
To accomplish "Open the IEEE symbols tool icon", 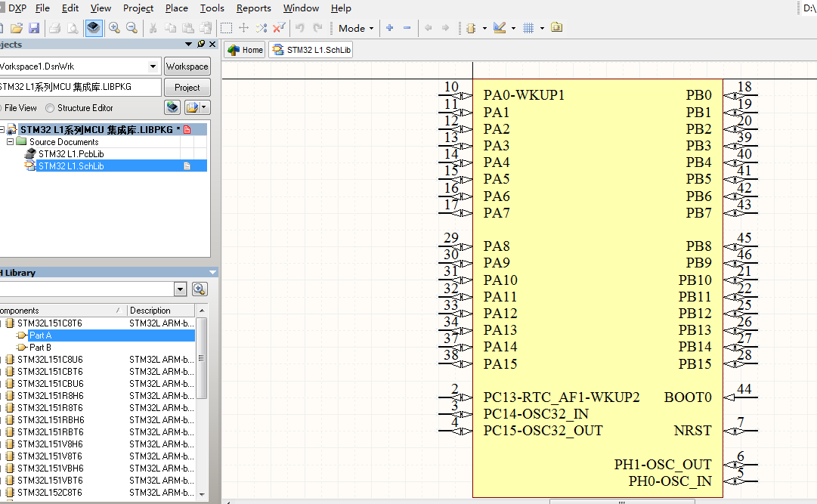I will click(472, 28).
